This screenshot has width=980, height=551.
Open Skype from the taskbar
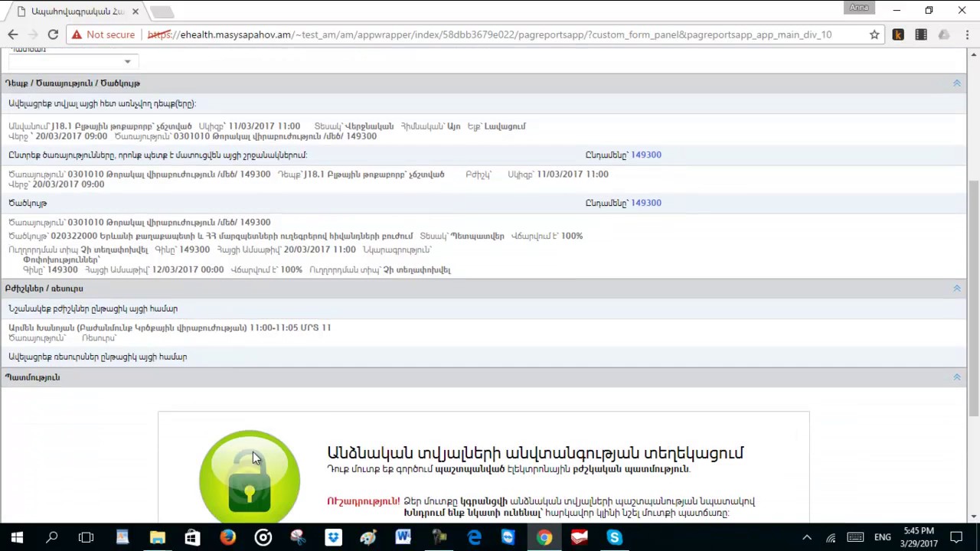(x=614, y=537)
